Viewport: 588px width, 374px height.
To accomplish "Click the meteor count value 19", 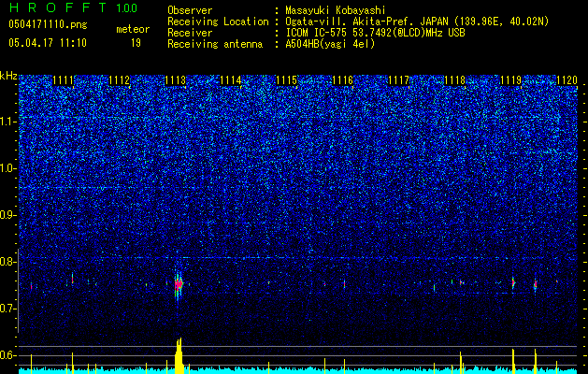I will point(136,43).
